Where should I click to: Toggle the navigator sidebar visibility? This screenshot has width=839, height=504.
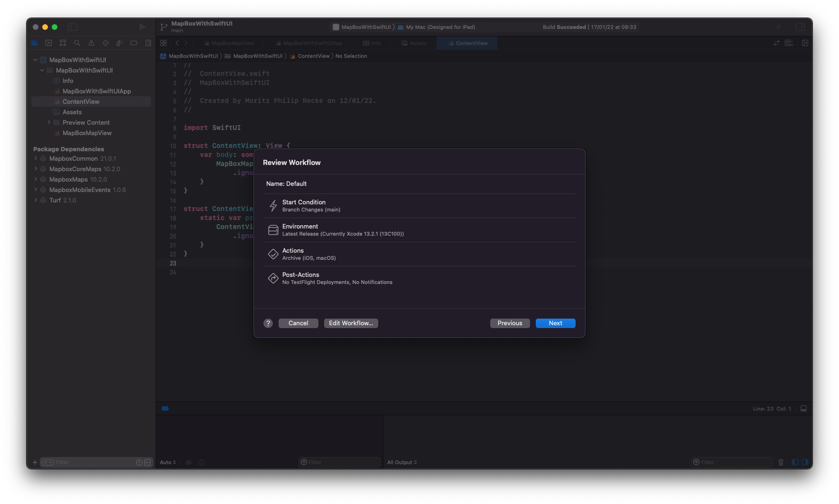click(73, 27)
